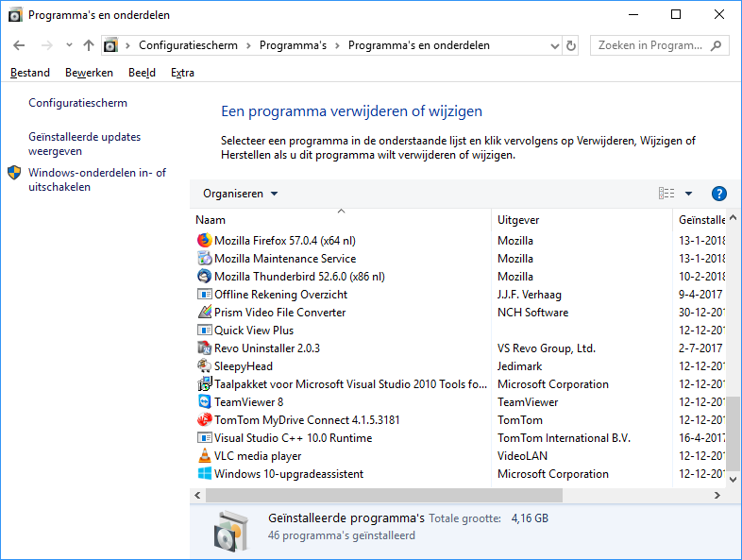Click the Mozilla Maintenance Service icon
The image size is (742, 560).
point(205,258)
